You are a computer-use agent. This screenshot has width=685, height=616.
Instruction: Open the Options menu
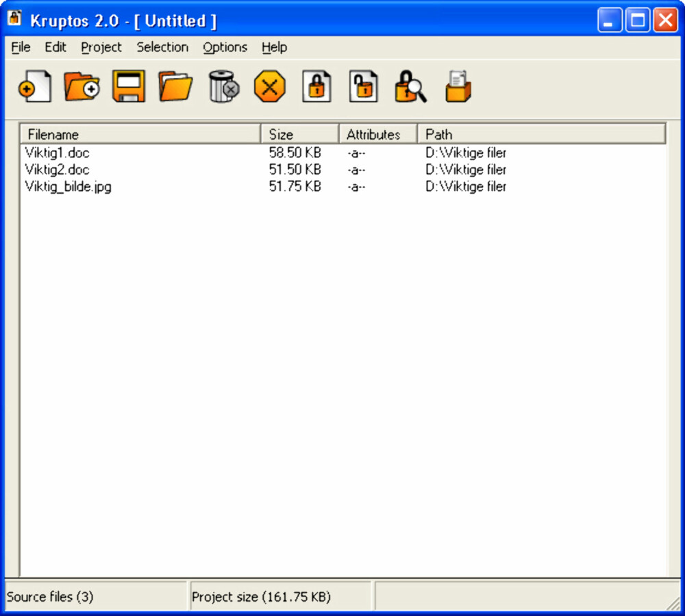click(x=225, y=47)
